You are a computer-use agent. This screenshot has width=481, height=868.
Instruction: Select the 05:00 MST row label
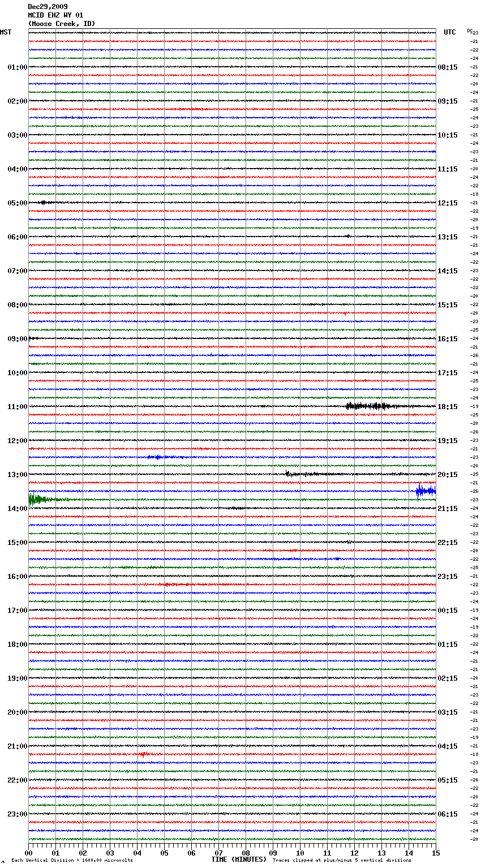[x=18, y=203]
